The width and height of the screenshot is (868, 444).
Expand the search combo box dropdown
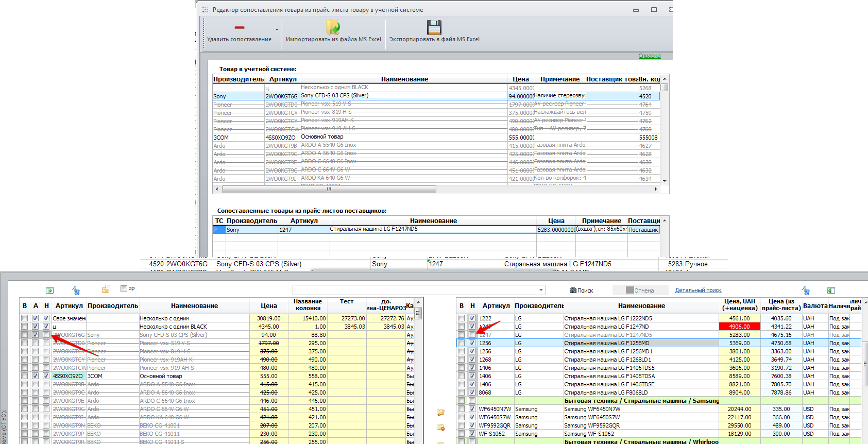[541, 290]
